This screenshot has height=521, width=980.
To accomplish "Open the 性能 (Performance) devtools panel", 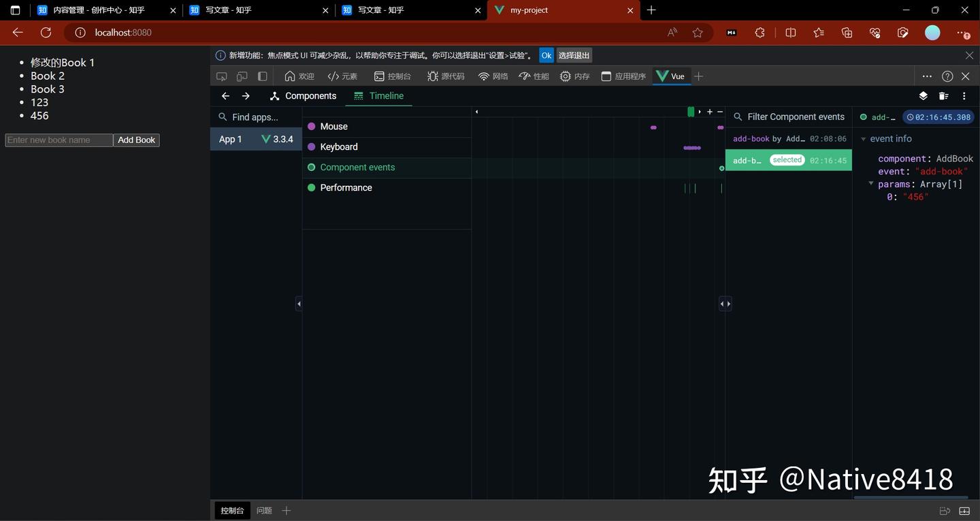I will coord(534,76).
